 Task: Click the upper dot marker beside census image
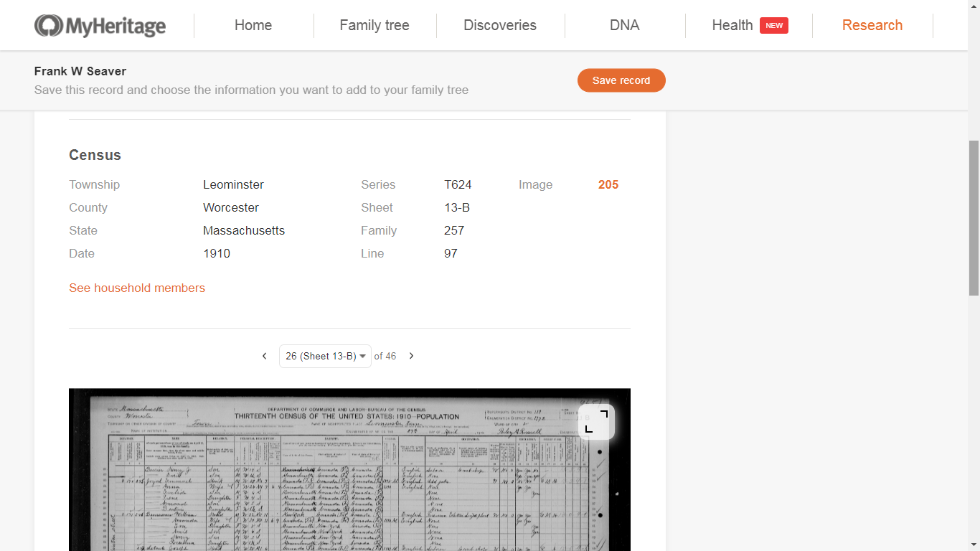click(x=600, y=452)
